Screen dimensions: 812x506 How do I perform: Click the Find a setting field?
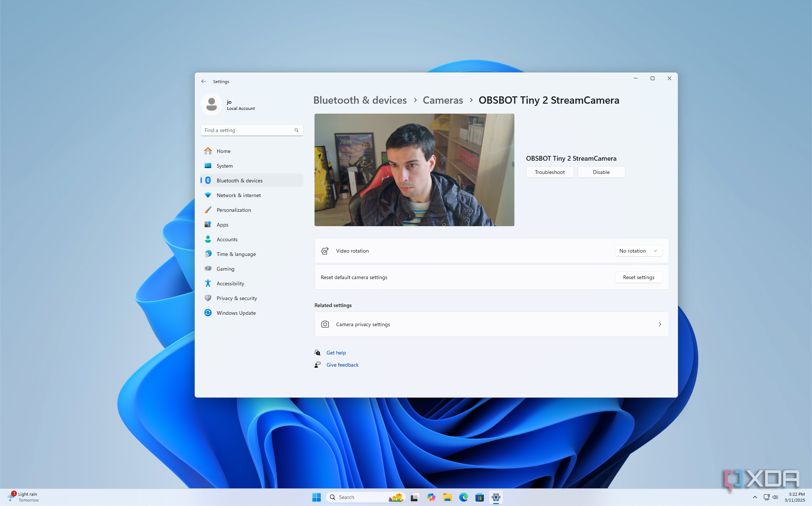point(252,130)
